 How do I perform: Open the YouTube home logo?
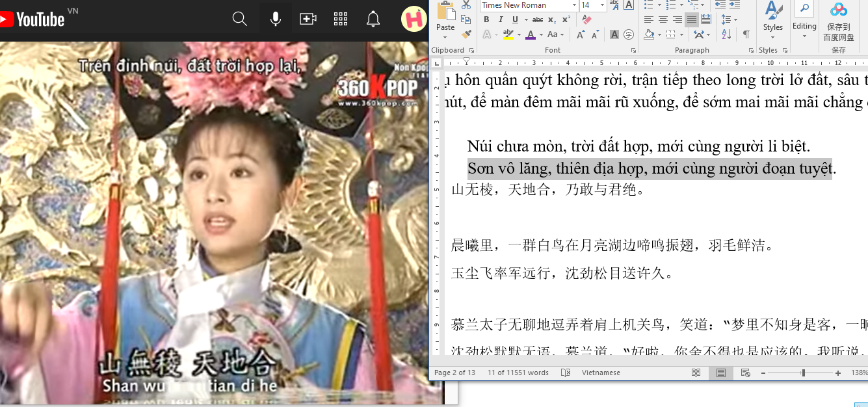[x=33, y=19]
